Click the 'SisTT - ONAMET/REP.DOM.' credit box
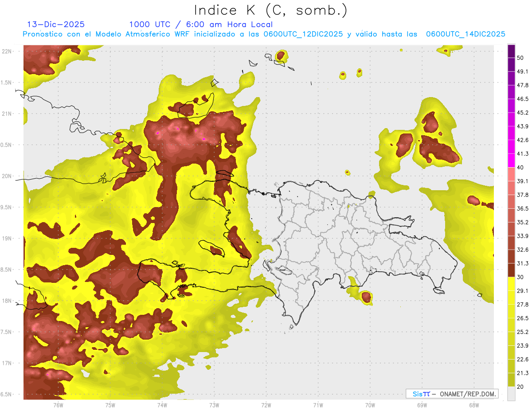Viewport: 532px width, 411px height. (x=452, y=394)
